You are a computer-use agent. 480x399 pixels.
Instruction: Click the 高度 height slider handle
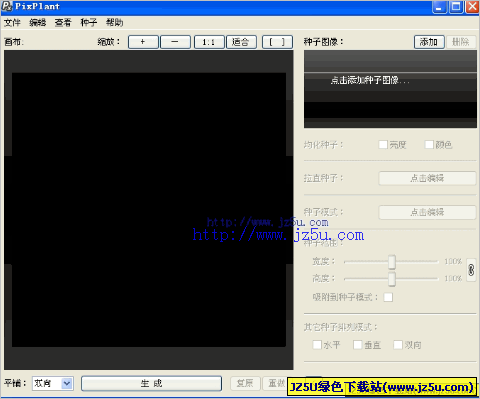392,279
